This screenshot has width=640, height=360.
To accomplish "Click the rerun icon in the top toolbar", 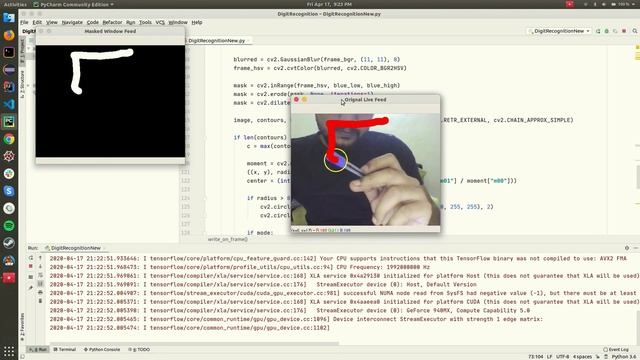I will (598, 31).
